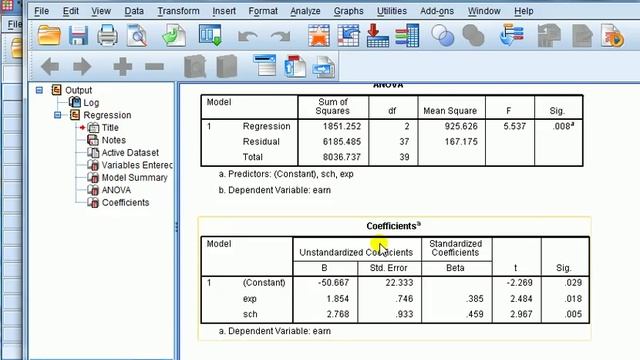
Task: Click the grayed page icon in toolbar
Action: click(582, 36)
